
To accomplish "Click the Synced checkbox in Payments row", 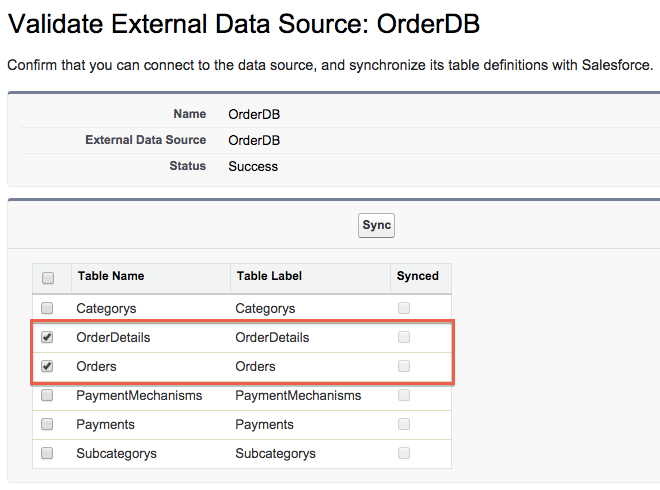I will 404,425.
